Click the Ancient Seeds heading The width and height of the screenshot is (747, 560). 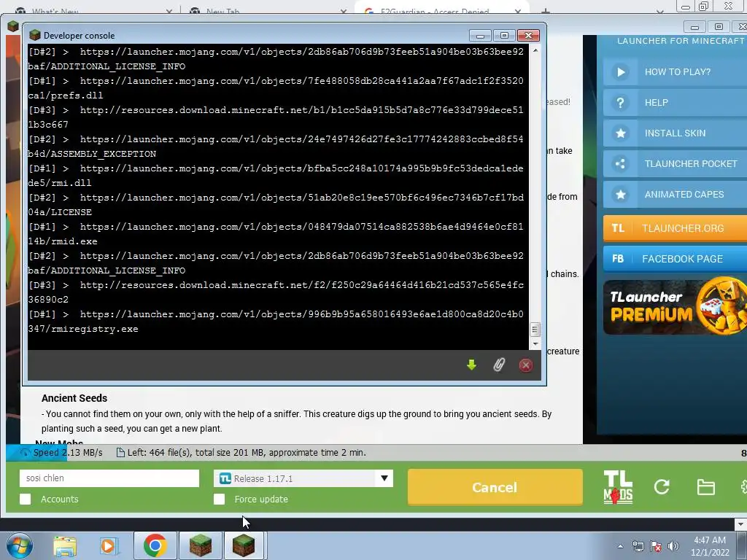[x=74, y=398]
